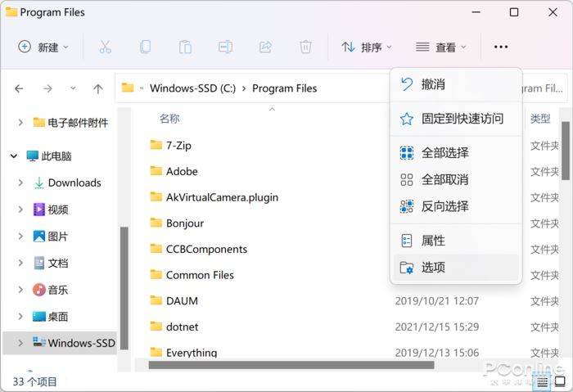Select 选项 in the context menu
573x392 pixels.
coord(456,268)
